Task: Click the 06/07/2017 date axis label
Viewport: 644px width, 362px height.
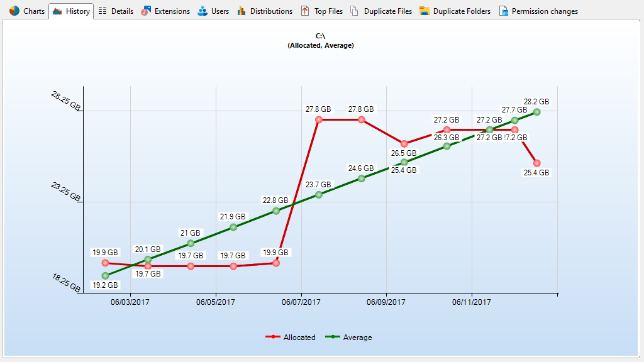Action: 301,302
